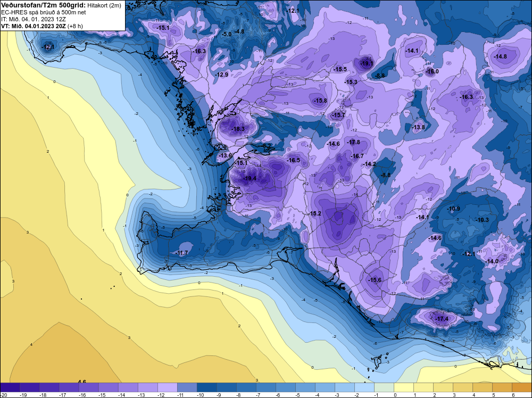
Task: Click the -14.8 temperature label
Action: (501, 56)
